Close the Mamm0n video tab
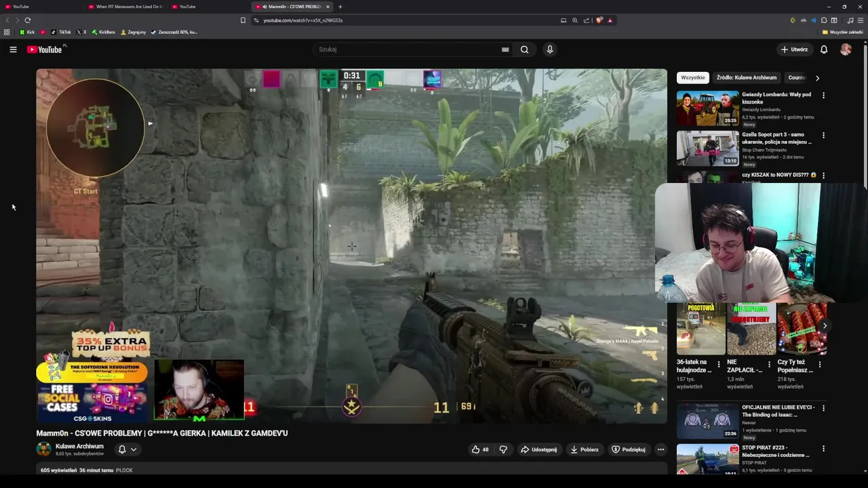The width and height of the screenshot is (868, 488). tap(328, 7)
